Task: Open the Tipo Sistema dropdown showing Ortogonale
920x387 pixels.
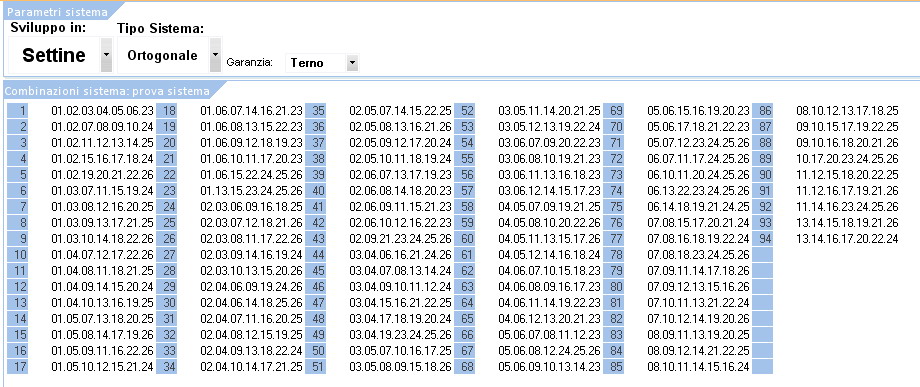Action: (x=215, y=56)
